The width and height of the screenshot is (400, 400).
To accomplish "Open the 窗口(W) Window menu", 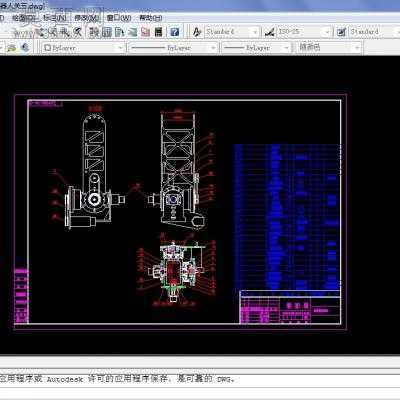I will (119, 18).
